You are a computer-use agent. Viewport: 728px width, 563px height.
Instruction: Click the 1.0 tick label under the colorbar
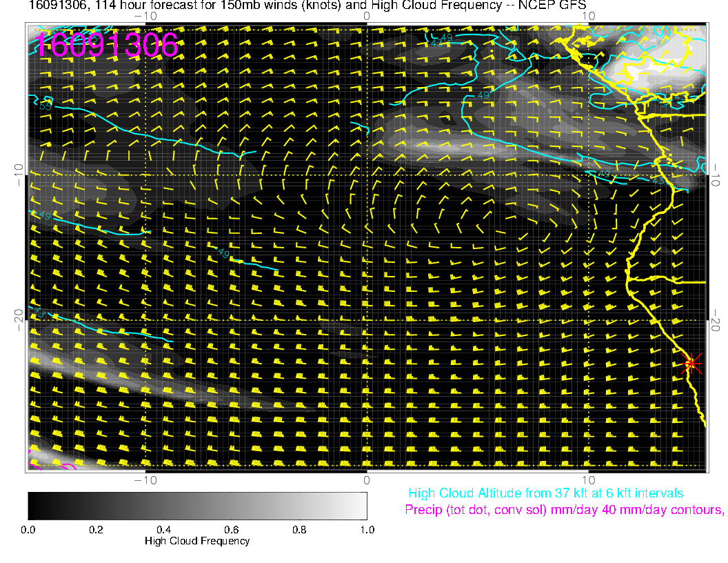tap(366, 530)
